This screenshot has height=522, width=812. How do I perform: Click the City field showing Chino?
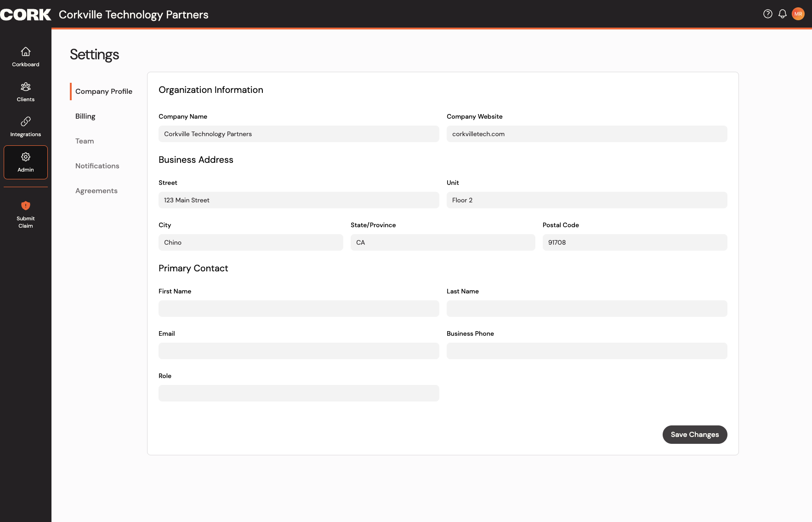click(251, 242)
